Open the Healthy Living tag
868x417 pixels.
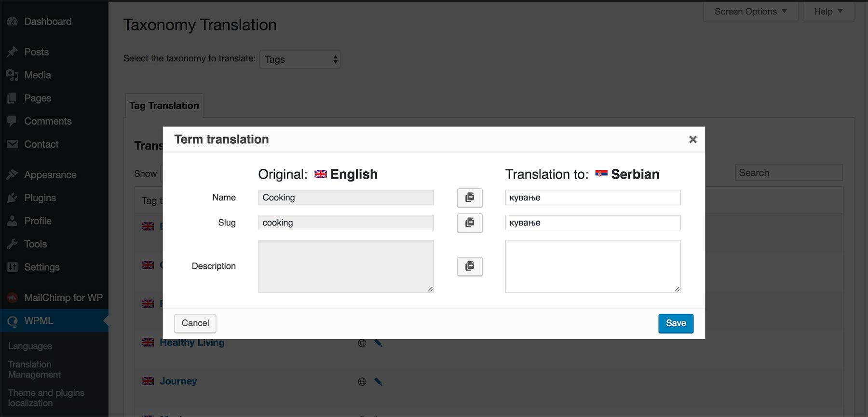pos(192,343)
